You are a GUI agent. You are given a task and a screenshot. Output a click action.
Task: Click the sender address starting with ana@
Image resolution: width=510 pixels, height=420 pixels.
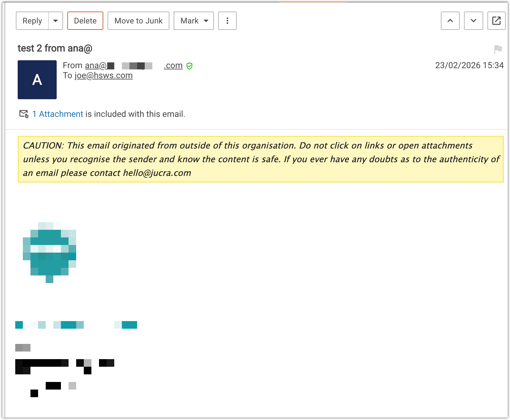point(133,65)
